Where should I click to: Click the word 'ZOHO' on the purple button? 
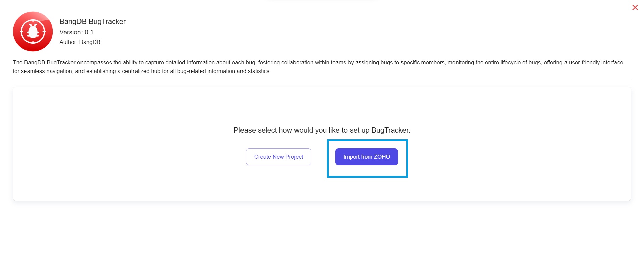[382, 157]
